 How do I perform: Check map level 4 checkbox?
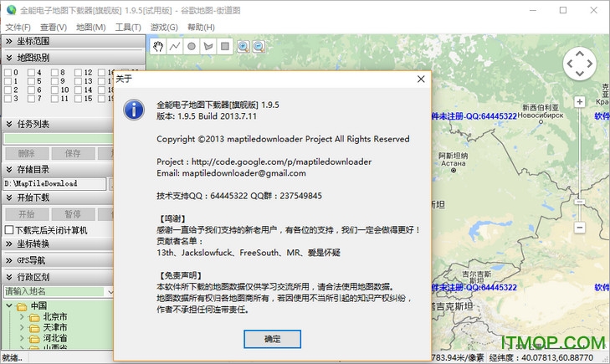pos(31,72)
